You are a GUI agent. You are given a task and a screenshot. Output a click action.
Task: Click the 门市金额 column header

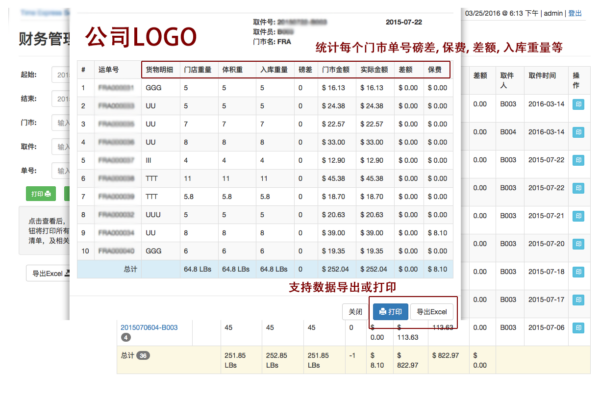pos(336,70)
